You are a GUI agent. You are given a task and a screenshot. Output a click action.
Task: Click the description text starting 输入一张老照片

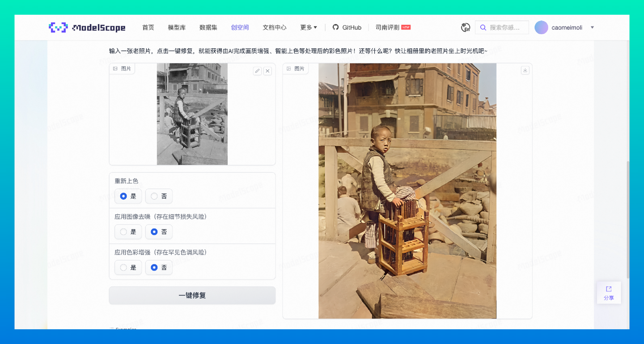(298, 51)
